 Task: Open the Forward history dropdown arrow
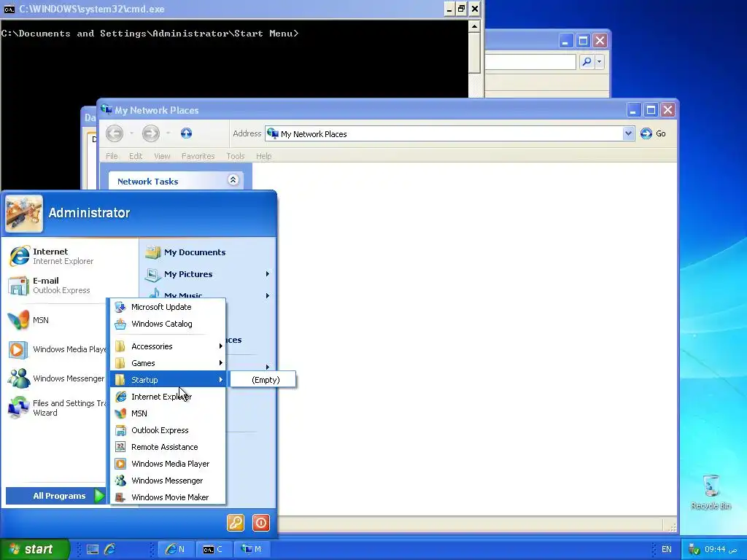coord(169,133)
